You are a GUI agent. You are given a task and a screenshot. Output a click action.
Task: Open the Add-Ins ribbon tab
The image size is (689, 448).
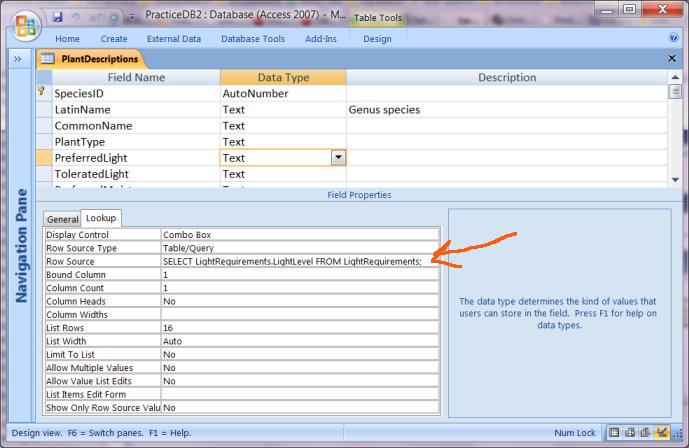(321, 39)
